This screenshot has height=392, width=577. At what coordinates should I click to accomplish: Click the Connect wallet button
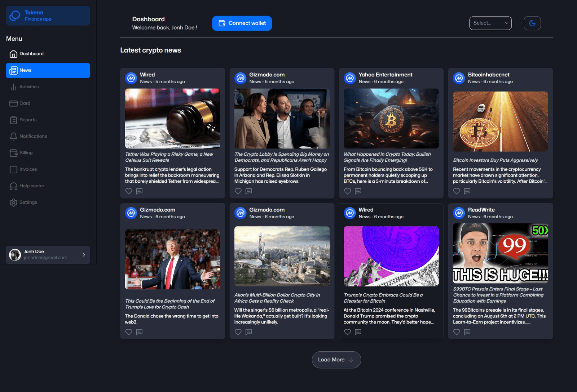coord(242,23)
